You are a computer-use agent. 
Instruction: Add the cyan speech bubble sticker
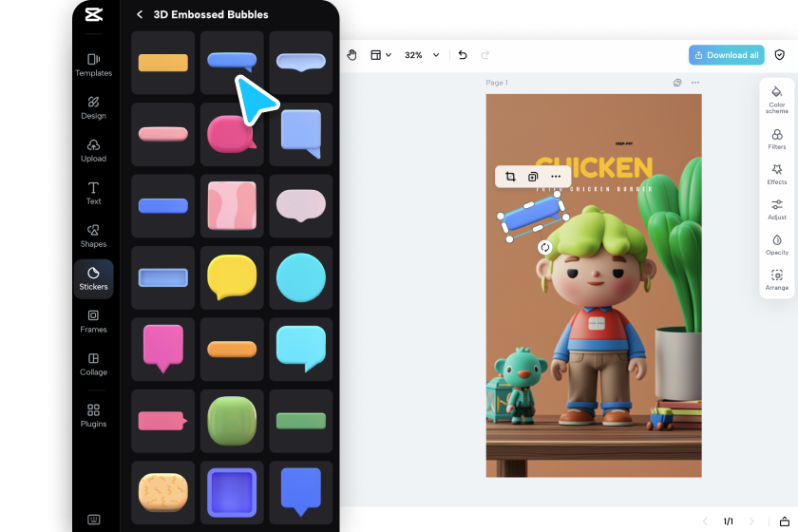pyautogui.click(x=301, y=350)
